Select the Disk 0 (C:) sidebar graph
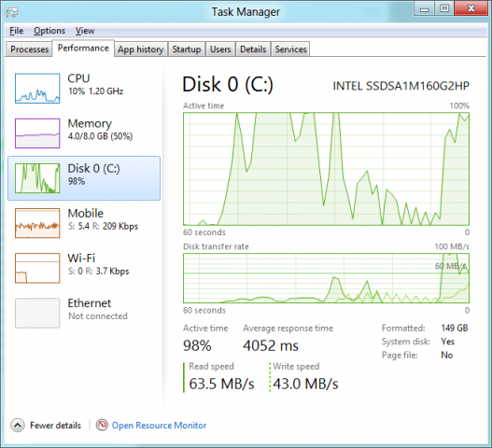This screenshot has width=492, height=448. 37,178
